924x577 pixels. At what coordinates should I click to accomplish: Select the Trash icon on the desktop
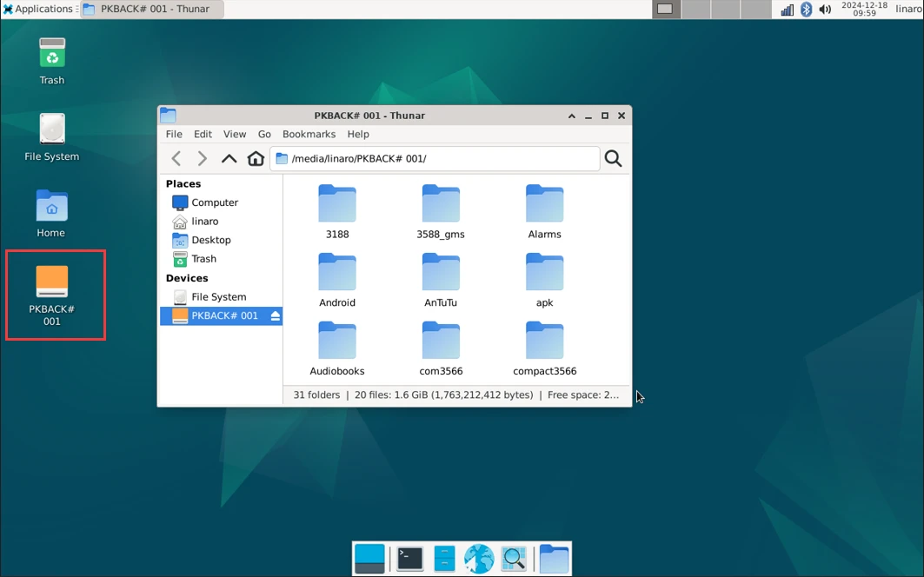(x=52, y=62)
